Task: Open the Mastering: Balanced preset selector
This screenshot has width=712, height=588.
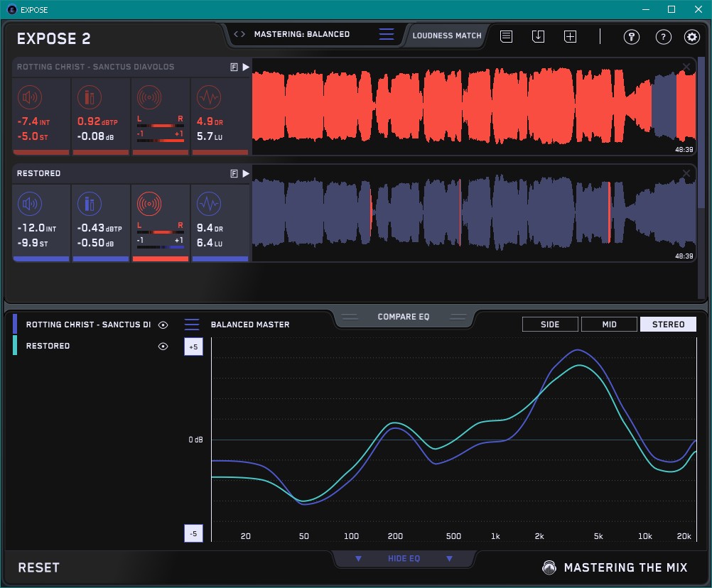Action: (301, 34)
